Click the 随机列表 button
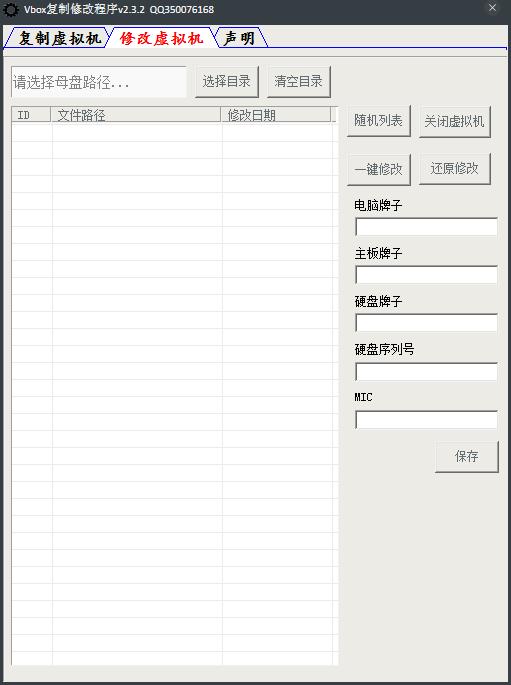The image size is (511, 685). [379, 121]
